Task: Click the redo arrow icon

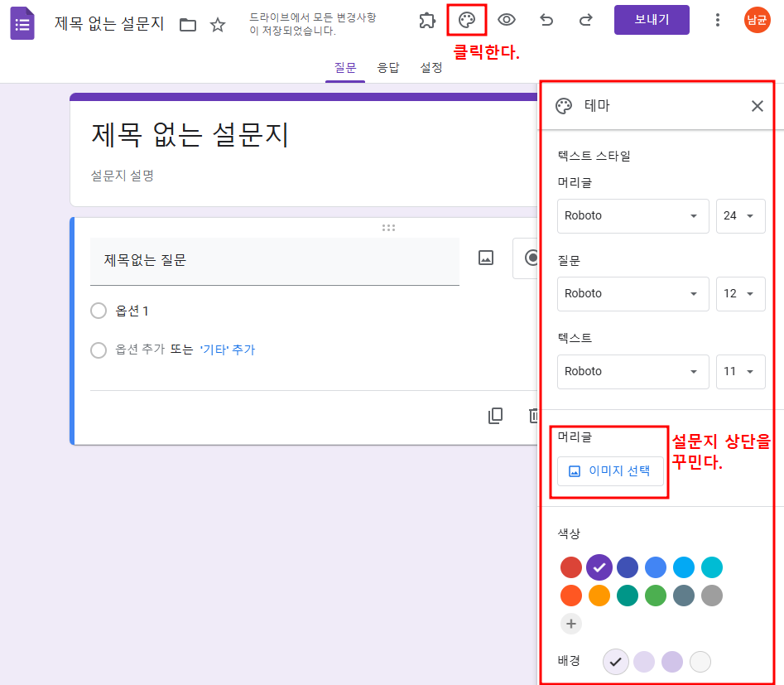Action: (585, 20)
